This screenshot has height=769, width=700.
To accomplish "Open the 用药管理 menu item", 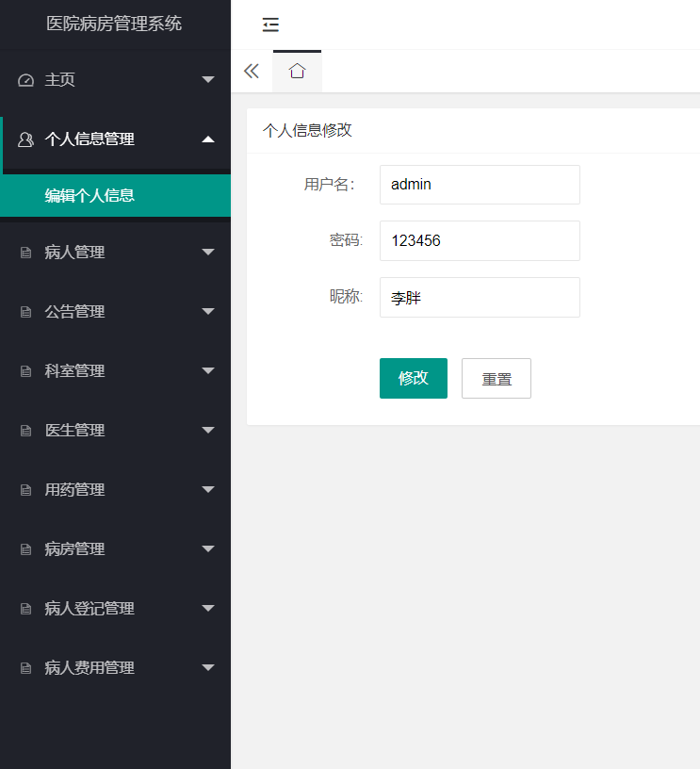I will [x=115, y=489].
